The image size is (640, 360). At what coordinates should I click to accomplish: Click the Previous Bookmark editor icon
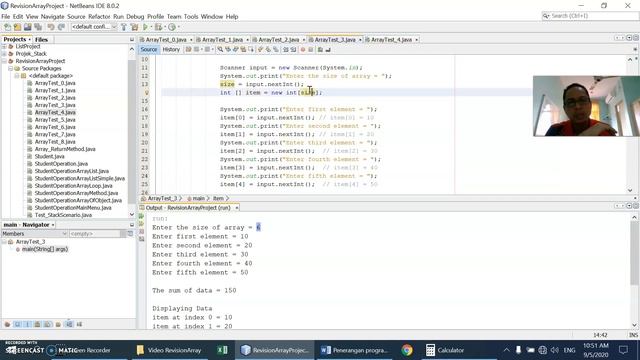[x=260, y=49]
